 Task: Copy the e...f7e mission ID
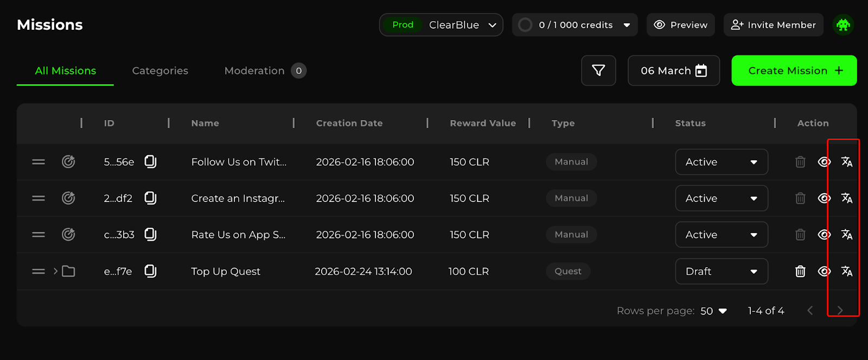(x=150, y=271)
